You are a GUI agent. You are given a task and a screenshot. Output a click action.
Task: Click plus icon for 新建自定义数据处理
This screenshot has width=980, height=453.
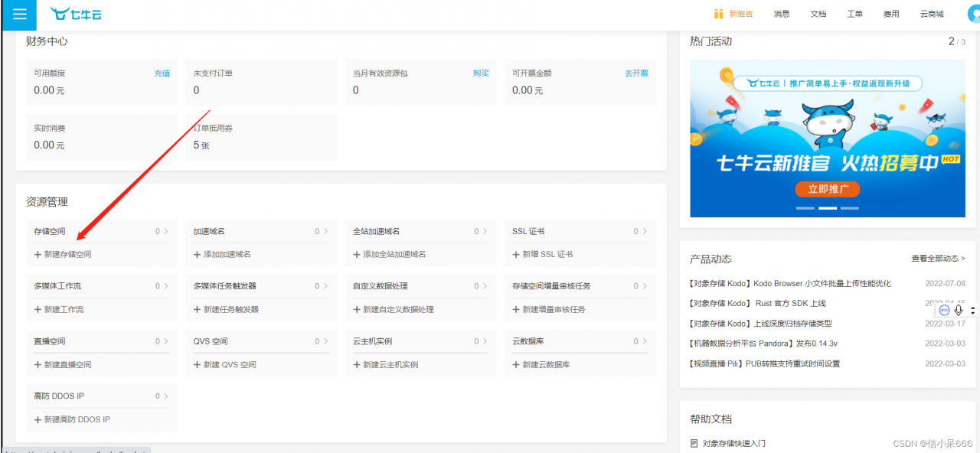(x=357, y=309)
